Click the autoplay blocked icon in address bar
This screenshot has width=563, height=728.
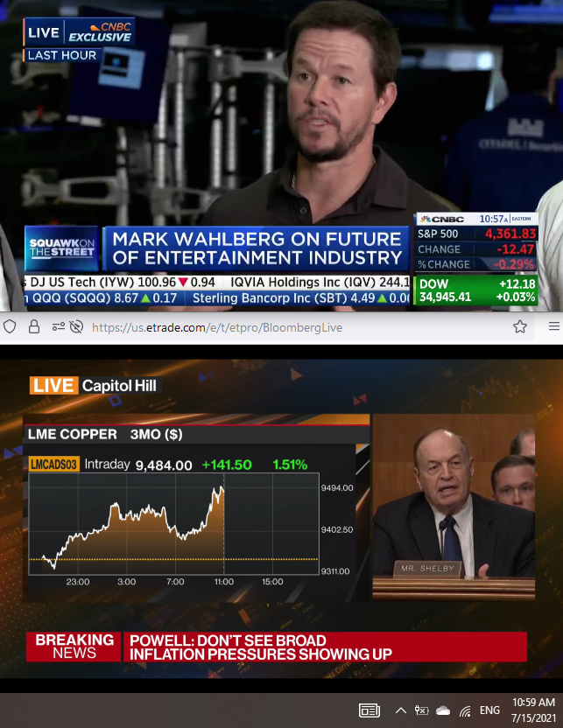click(76, 327)
